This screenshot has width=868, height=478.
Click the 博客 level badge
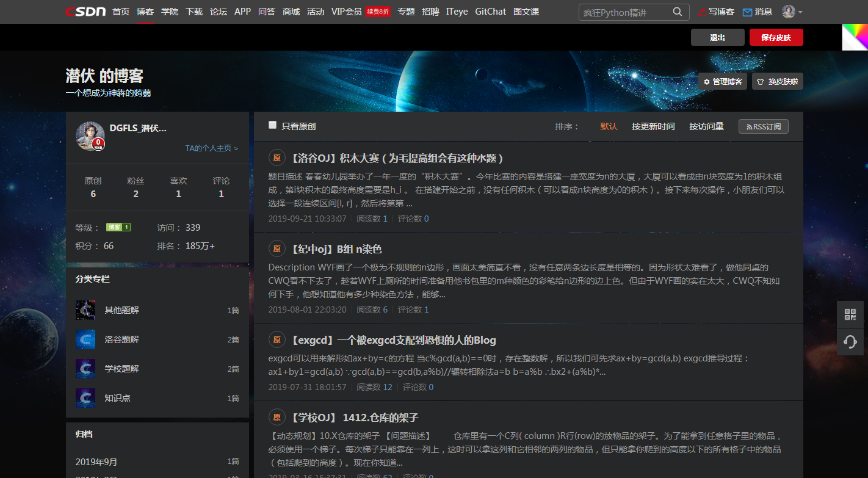point(118,227)
